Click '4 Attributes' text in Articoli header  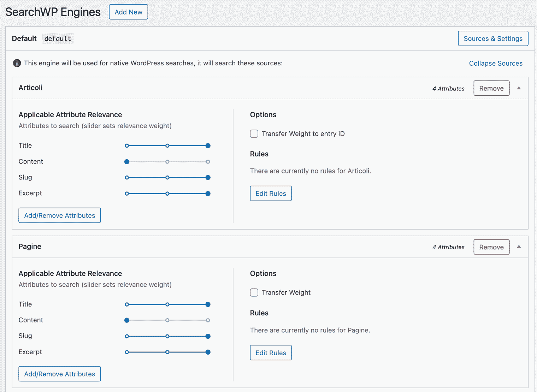click(448, 89)
